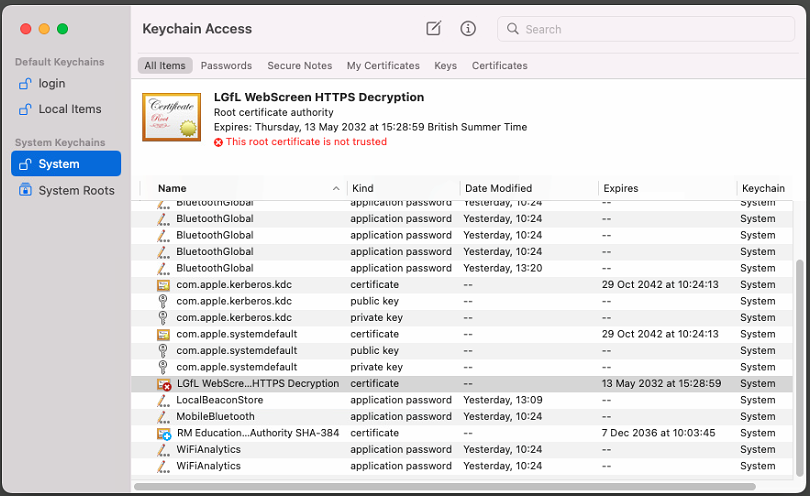The width and height of the screenshot is (810, 496).
Task: Click the large root certificate thumbnail
Action: tap(170, 118)
